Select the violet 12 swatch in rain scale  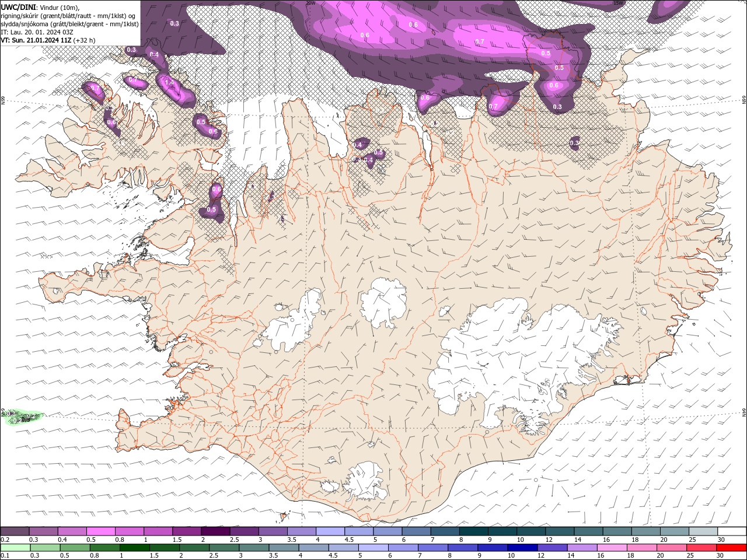552,548
